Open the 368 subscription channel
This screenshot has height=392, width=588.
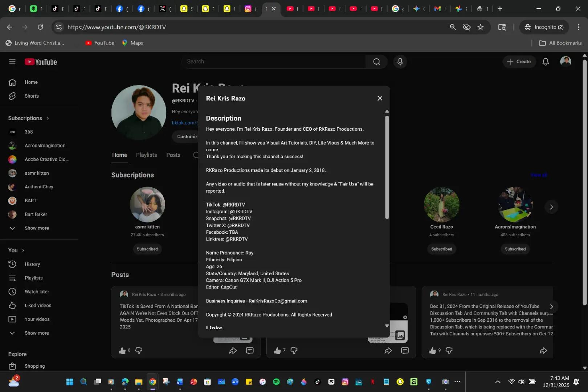click(x=39, y=132)
